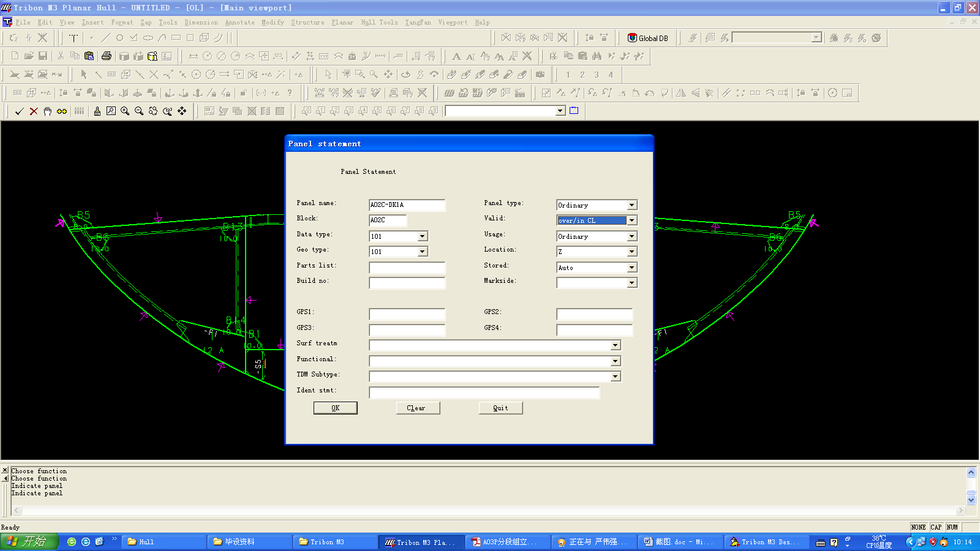Open the Planar menu

342,23
